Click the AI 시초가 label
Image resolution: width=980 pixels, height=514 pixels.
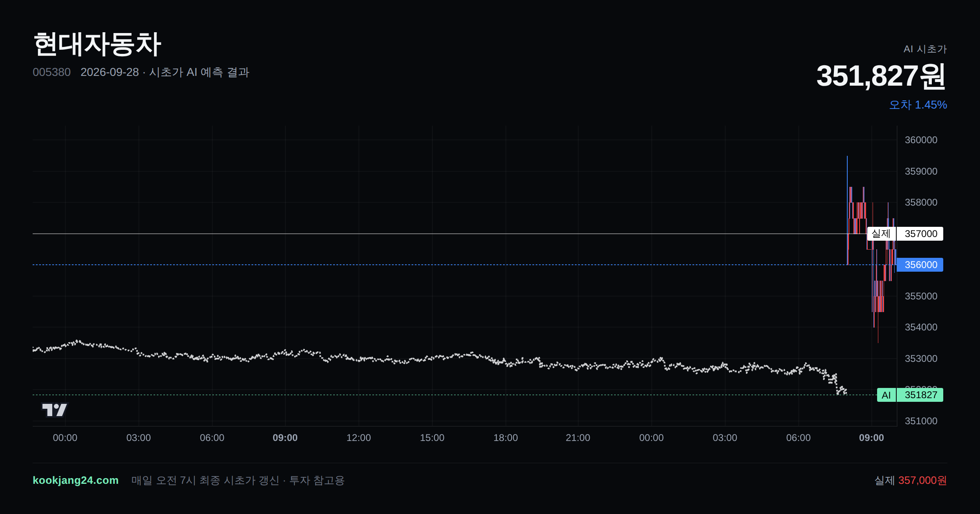(x=925, y=49)
